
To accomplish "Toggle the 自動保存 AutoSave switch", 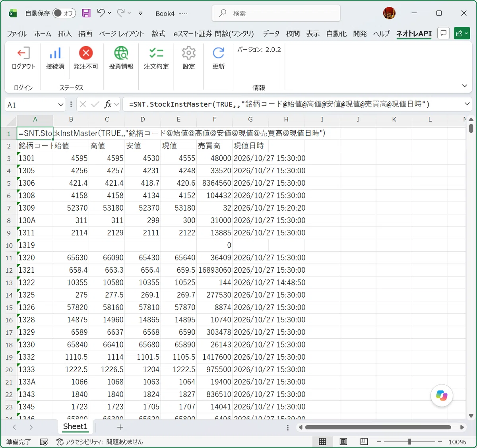I will (x=64, y=13).
